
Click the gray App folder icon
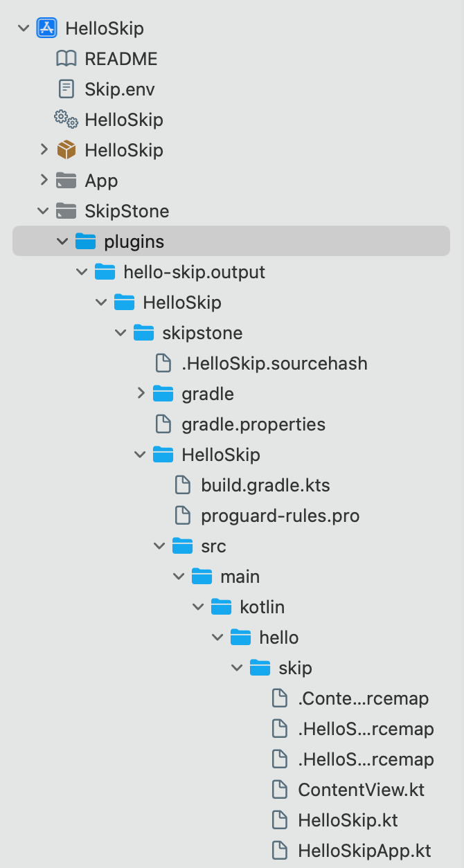(66, 181)
